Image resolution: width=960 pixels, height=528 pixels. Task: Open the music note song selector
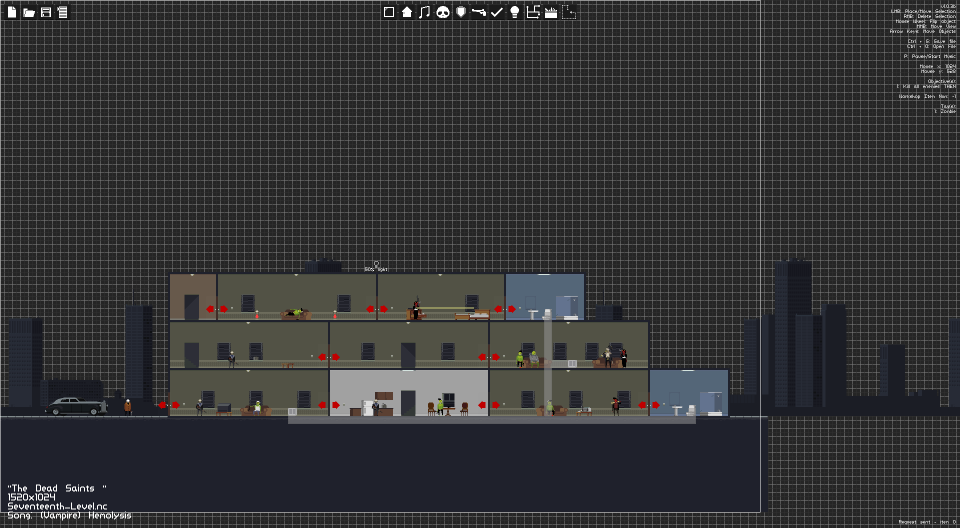pos(424,12)
